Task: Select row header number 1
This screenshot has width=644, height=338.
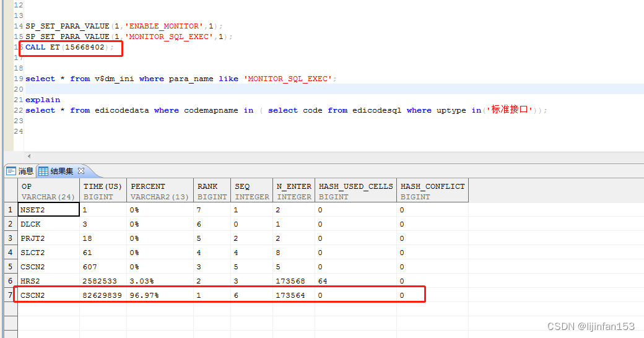Action: pos(11,210)
